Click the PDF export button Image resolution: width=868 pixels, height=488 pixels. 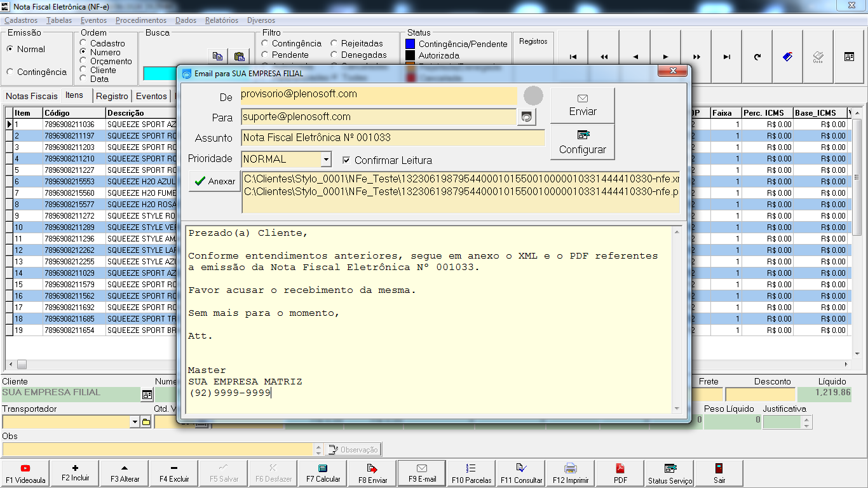(x=620, y=473)
